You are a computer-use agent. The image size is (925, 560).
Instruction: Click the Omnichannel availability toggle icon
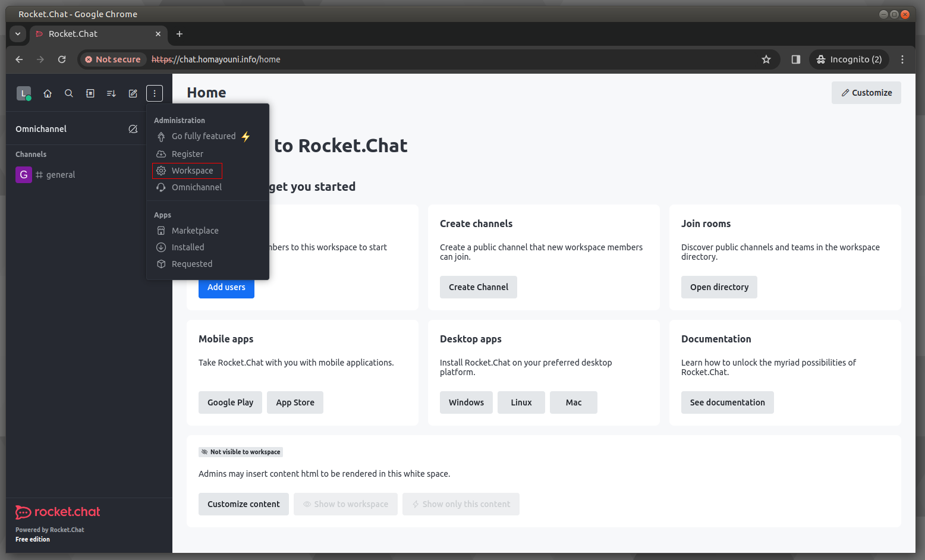click(x=133, y=129)
